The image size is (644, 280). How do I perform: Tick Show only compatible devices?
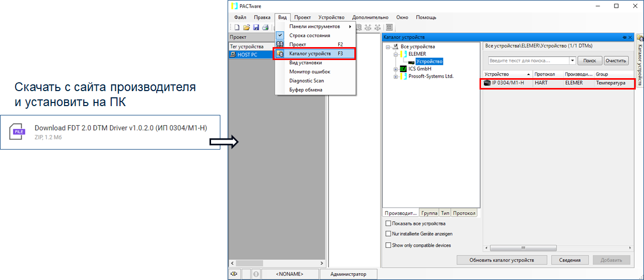pos(388,245)
